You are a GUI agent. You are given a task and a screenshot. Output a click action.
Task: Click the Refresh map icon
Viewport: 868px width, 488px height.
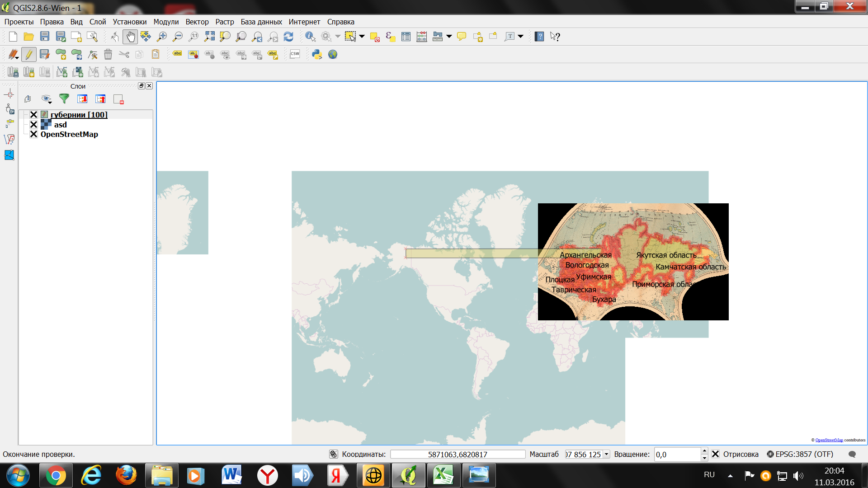pos(288,37)
